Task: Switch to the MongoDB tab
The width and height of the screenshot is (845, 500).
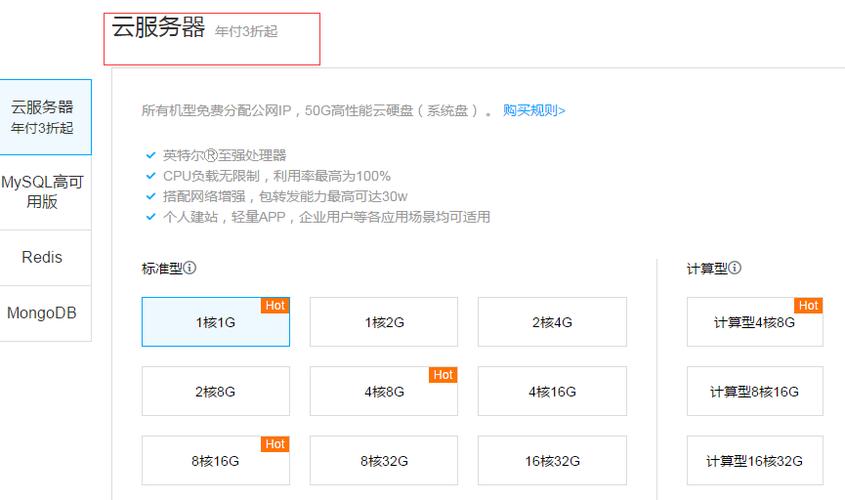Action: [45, 313]
